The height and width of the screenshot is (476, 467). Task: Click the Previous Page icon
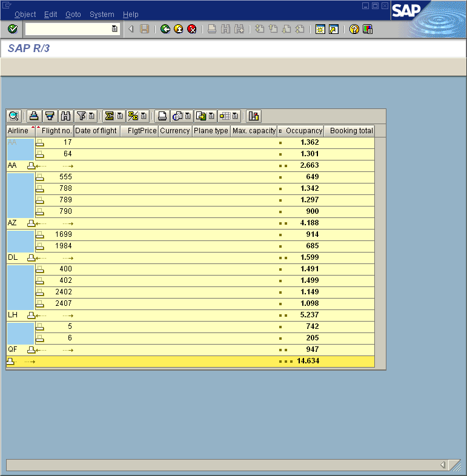(273, 29)
